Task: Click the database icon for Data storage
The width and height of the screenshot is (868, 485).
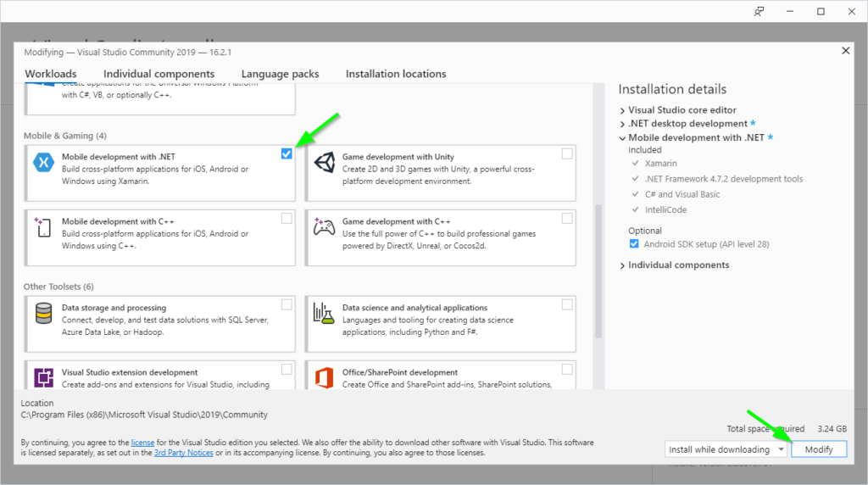Action: click(44, 314)
